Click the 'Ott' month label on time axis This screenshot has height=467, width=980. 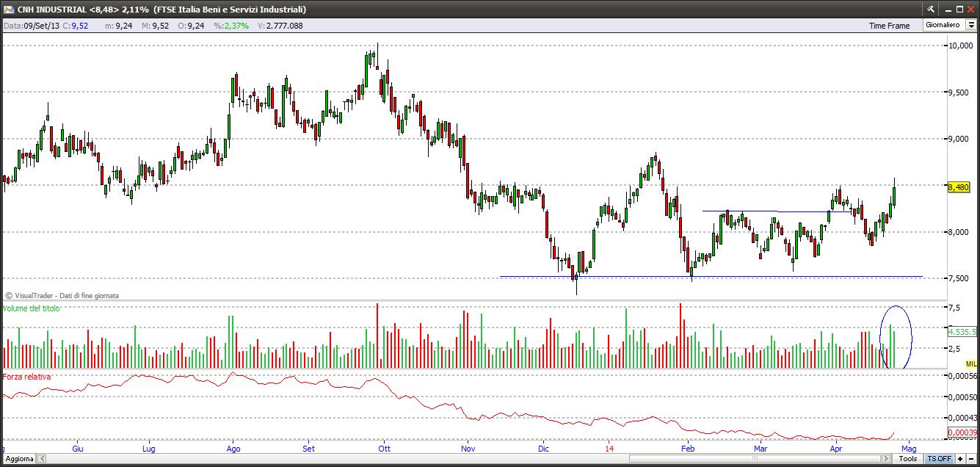point(383,448)
